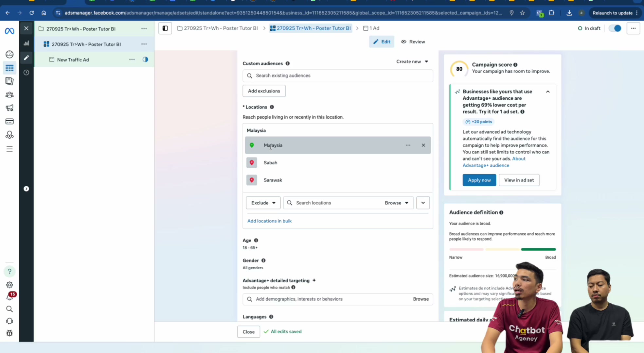Click the campaign score 80 gauge
644x353 pixels.
[x=459, y=69]
